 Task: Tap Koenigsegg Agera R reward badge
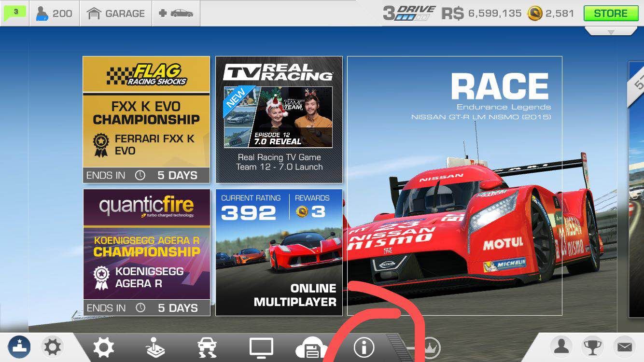tap(102, 278)
